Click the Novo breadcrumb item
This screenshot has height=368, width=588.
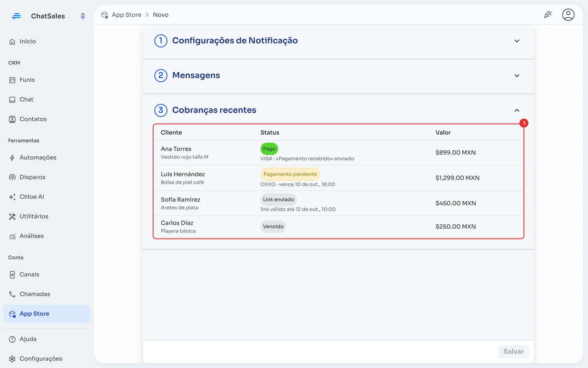[x=161, y=15]
